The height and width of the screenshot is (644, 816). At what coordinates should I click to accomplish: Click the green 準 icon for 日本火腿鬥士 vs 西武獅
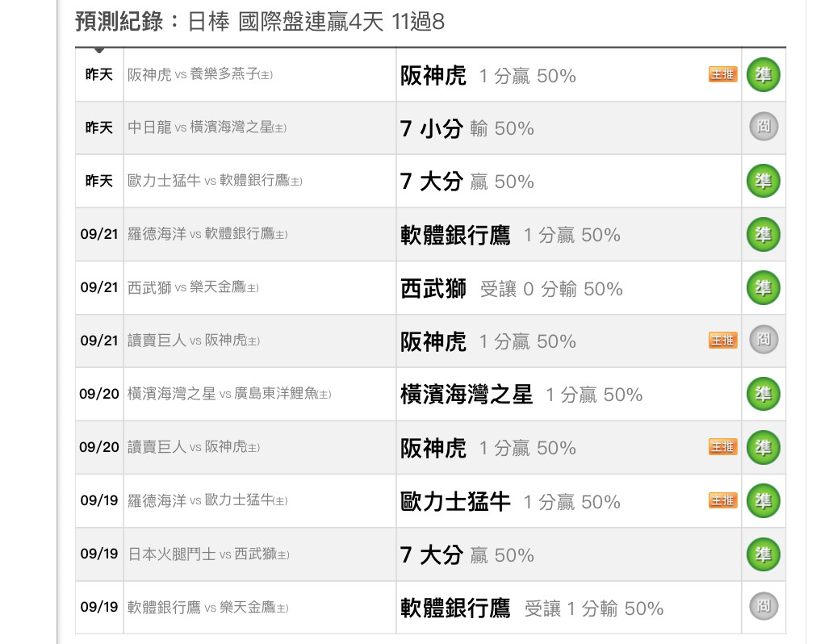pos(763,554)
